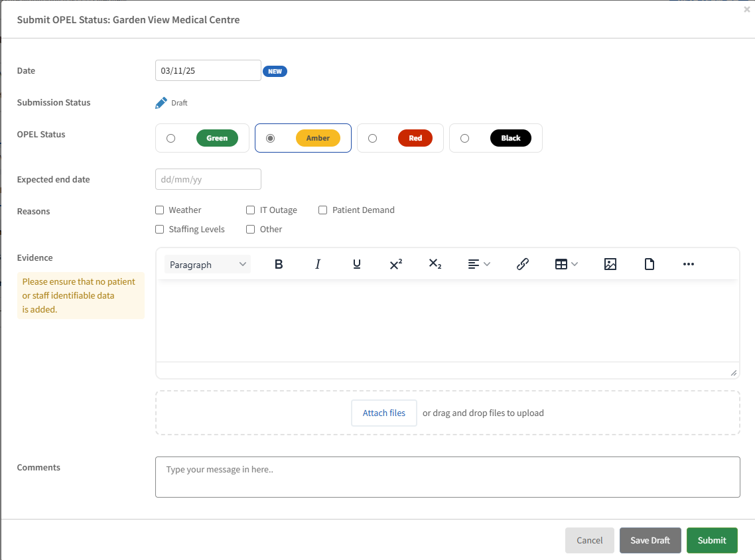
Task: Tick the Staffing Levels checkbox
Action: tap(159, 229)
